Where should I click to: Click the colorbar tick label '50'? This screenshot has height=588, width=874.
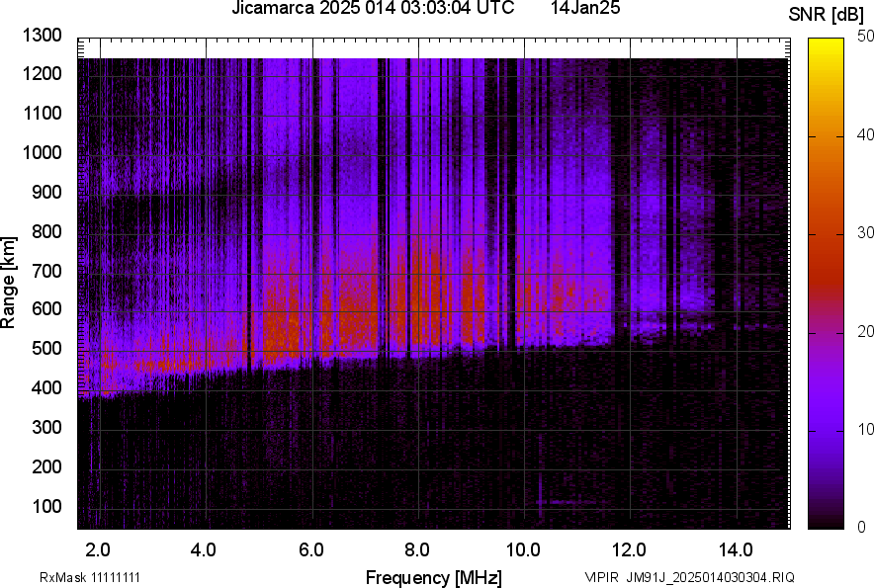[865, 37]
